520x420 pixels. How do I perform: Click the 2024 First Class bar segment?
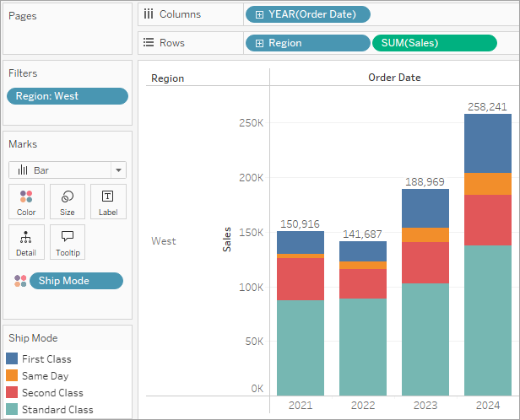[488, 143]
